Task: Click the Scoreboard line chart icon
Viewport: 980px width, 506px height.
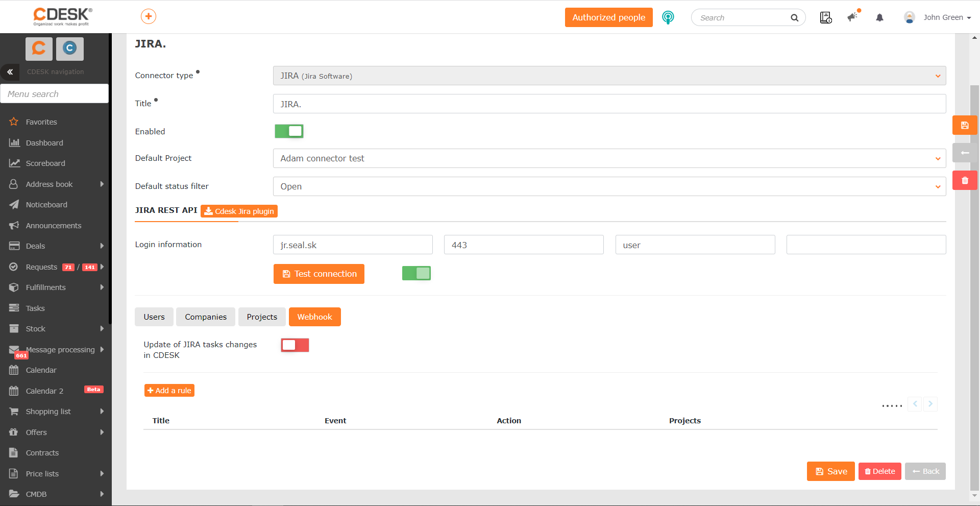Action: (14, 163)
